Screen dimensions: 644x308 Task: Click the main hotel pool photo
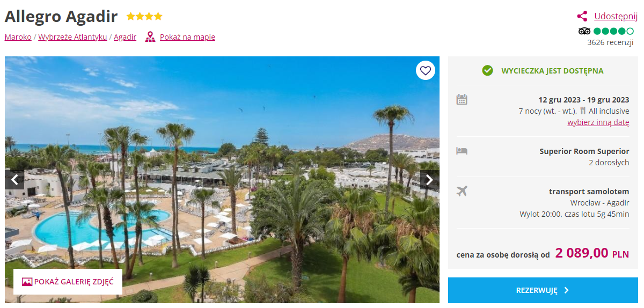click(222, 180)
